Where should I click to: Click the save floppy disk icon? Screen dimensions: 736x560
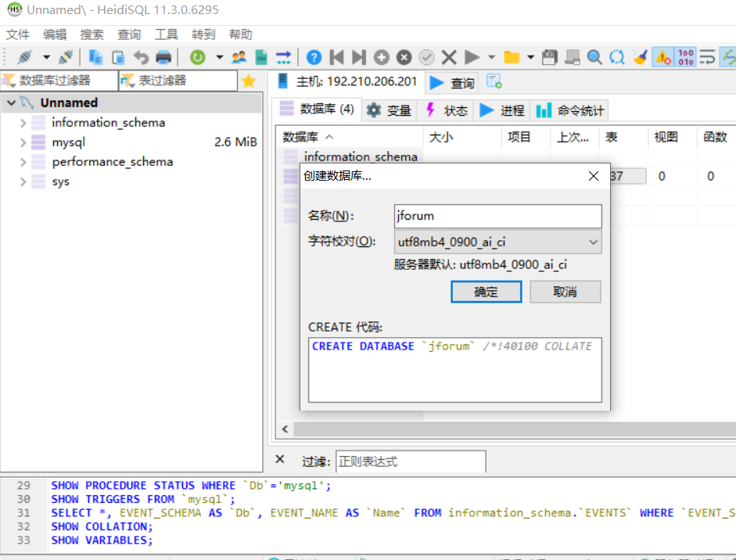pyautogui.click(x=550, y=57)
